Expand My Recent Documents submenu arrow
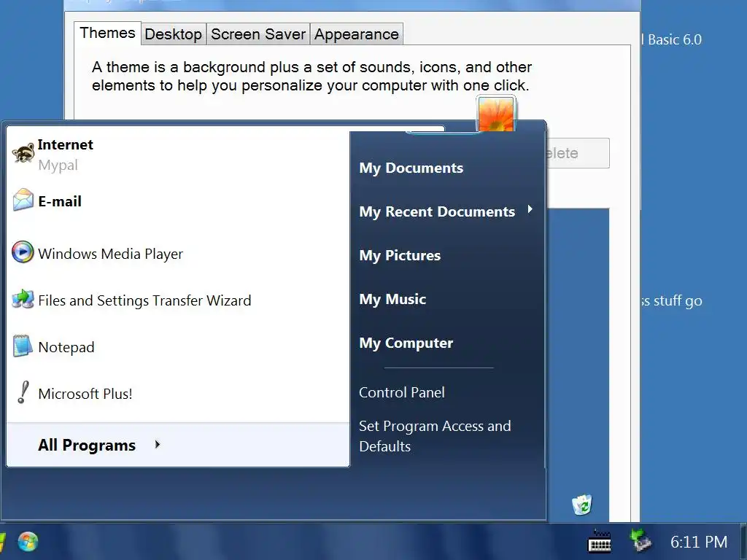747x560 pixels. click(x=530, y=209)
